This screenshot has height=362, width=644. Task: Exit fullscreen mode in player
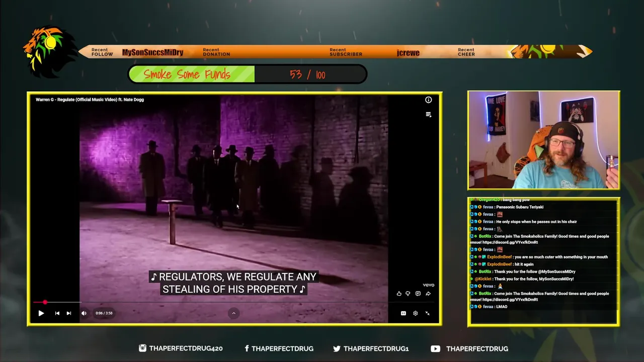point(427,313)
